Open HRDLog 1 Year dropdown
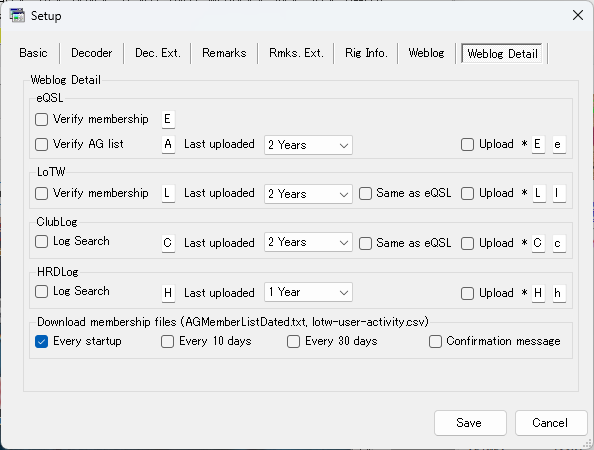594x450 pixels. (308, 292)
